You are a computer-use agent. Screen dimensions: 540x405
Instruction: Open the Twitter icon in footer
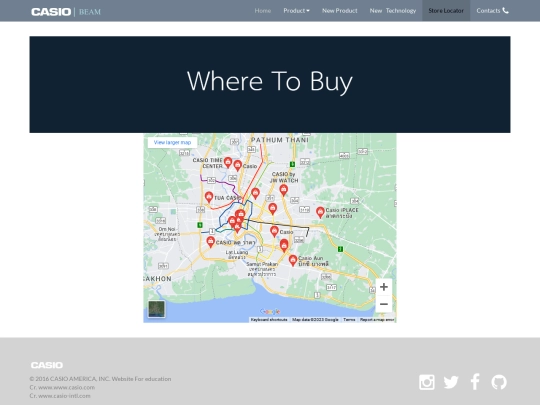[451, 382]
